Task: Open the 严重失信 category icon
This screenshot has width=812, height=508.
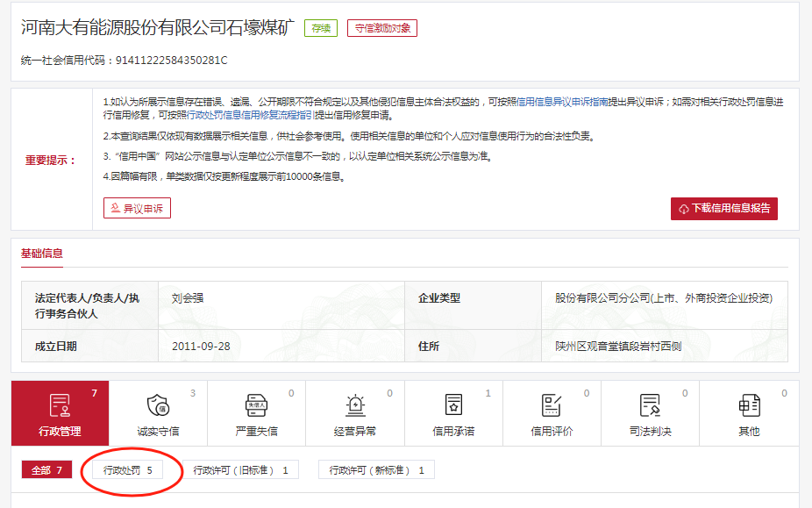Action: point(256,405)
